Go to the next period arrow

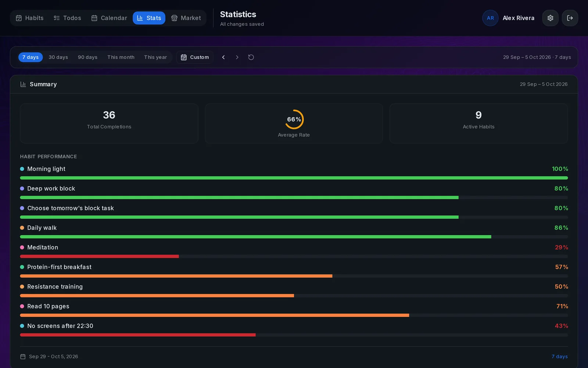pyautogui.click(x=237, y=57)
